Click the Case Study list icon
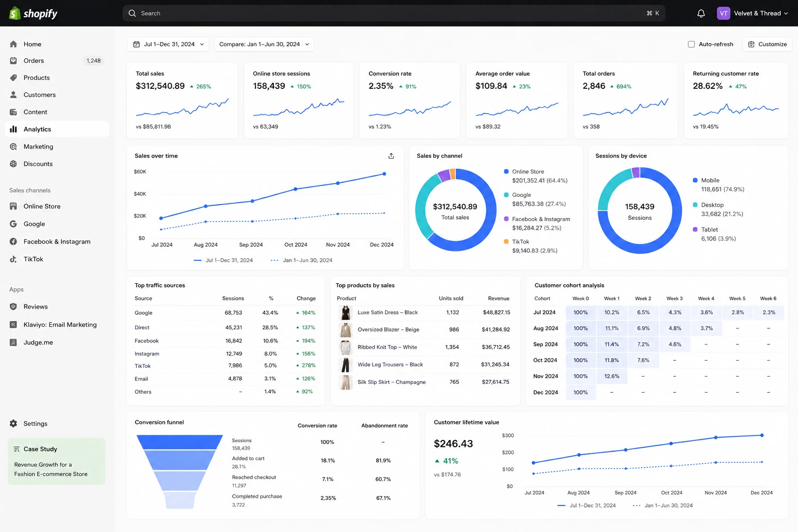798x532 pixels. [17, 449]
